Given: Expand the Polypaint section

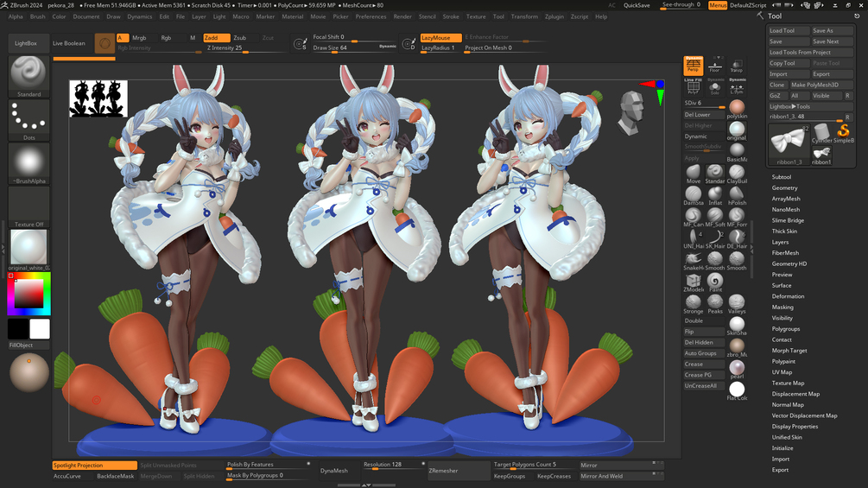Looking at the screenshot, I should point(783,361).
